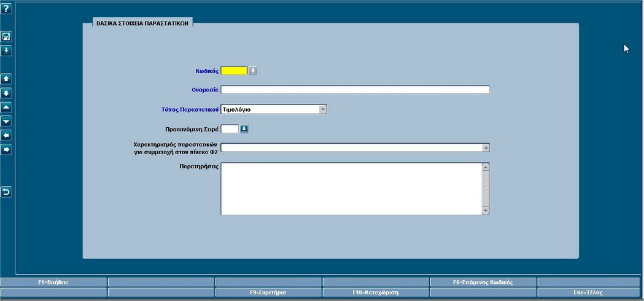Click the thick down arrow sidebar icon

pos(7,93)
